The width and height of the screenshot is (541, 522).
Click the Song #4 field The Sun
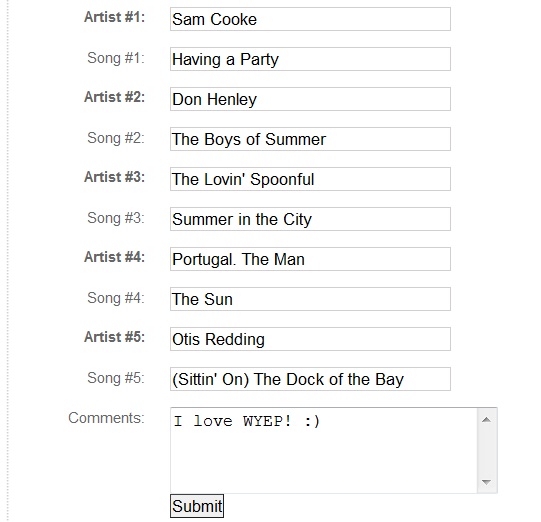pyautogui.click(x=310, y=299)
